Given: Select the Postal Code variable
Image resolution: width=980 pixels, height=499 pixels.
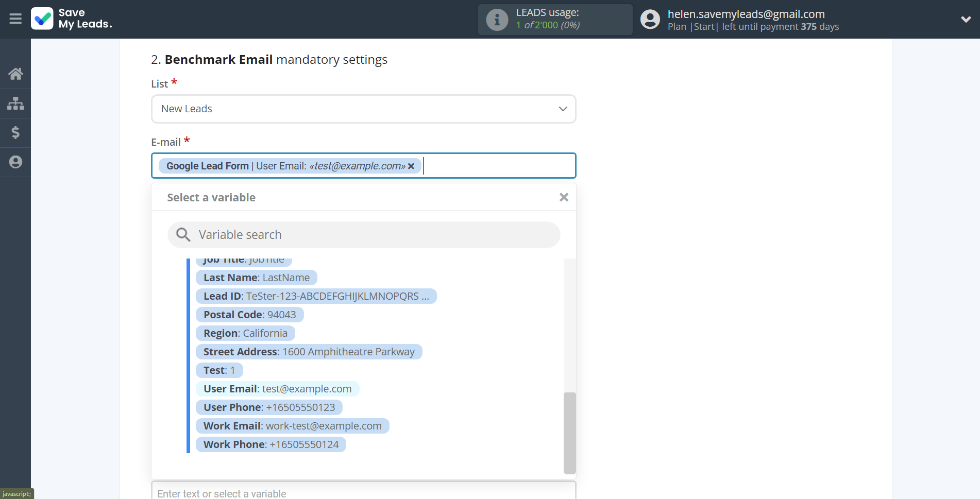Looking at the screenshot, I should pyautogui.click(x=250, y=315).
